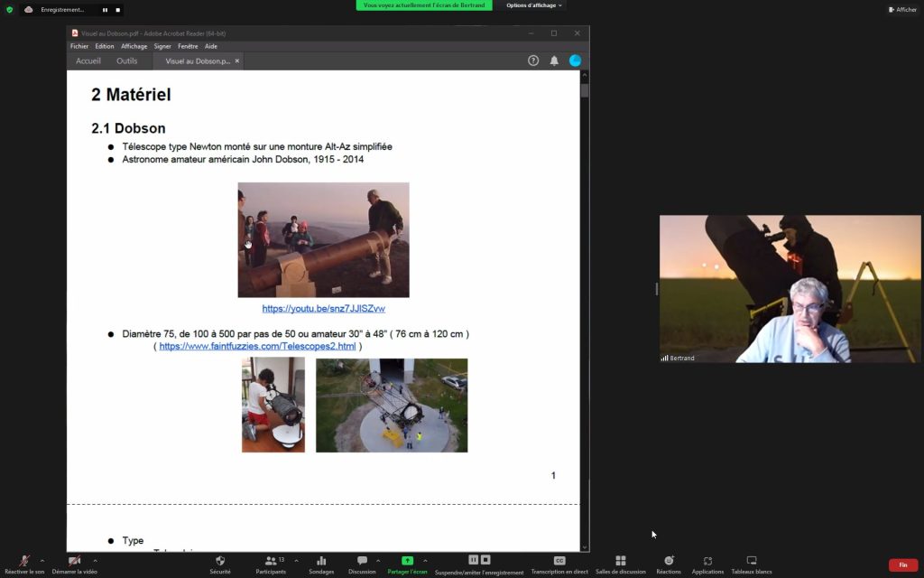Open the Aide menu in Acrobat
This screenshot has width=924, height=578.
pos(211,46)
